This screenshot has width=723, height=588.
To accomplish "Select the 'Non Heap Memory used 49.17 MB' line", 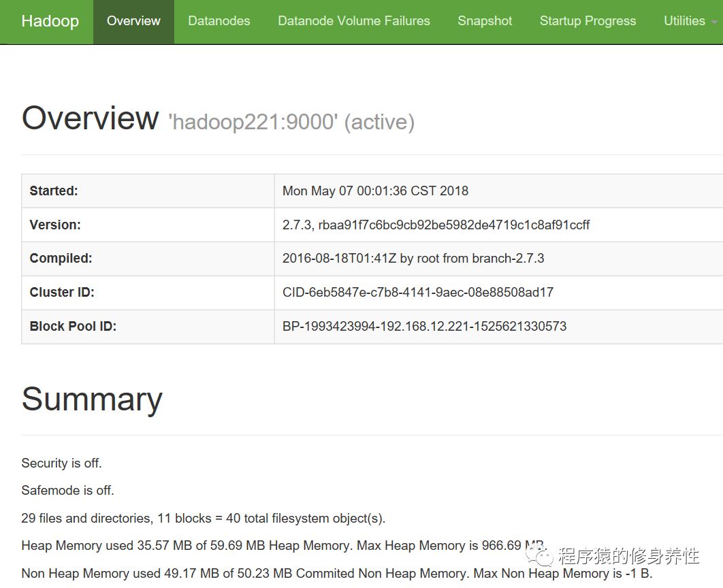I will point(336,574).
